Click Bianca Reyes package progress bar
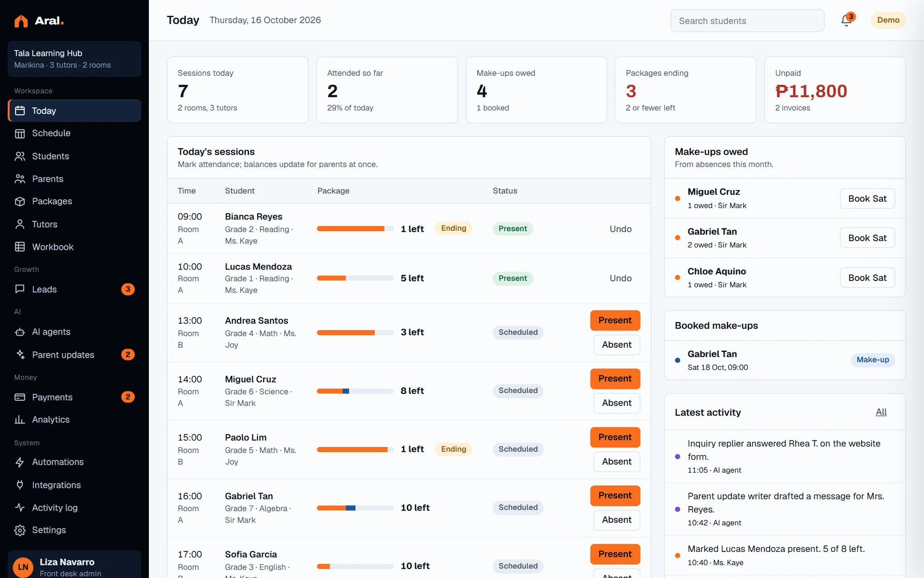Screen dimensions: 924x578 click(x=355, y=228)
